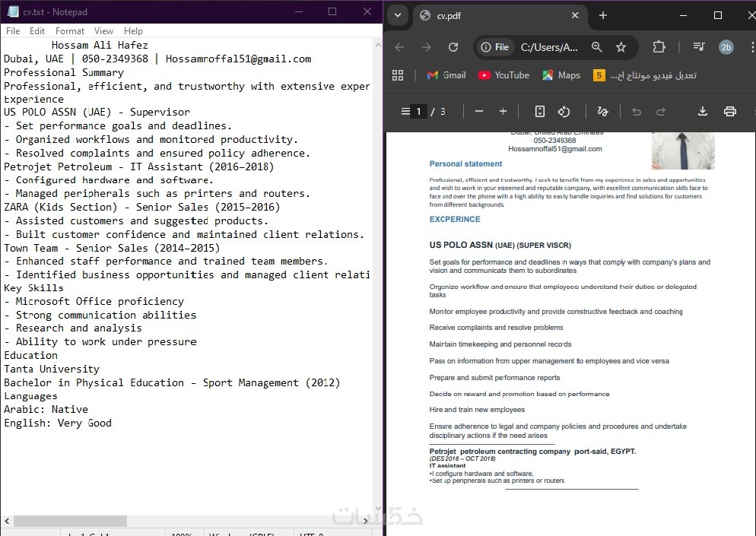Click 'Town Team - Senior Sales' line in Notepad

tap(112, 249)
